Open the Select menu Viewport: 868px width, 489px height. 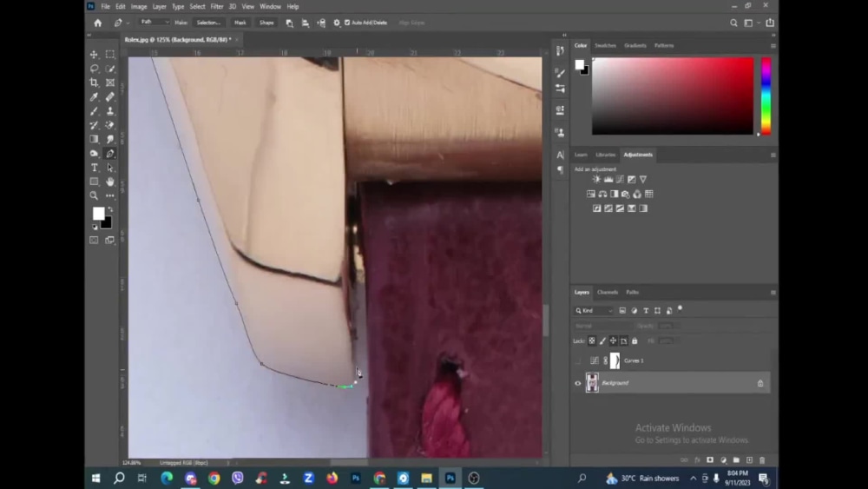coord(197,7)
